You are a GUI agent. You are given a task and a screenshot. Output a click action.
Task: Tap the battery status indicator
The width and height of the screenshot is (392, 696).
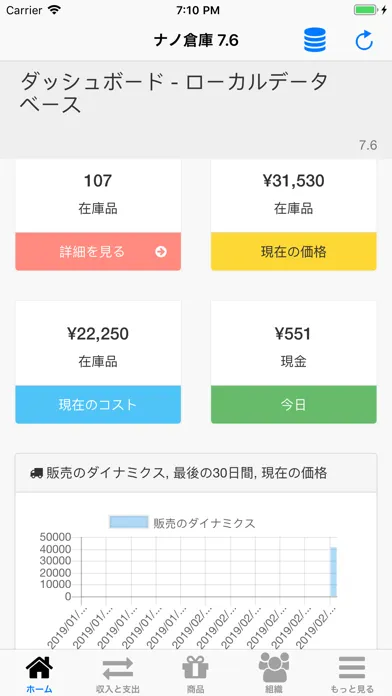click(367, 10)
